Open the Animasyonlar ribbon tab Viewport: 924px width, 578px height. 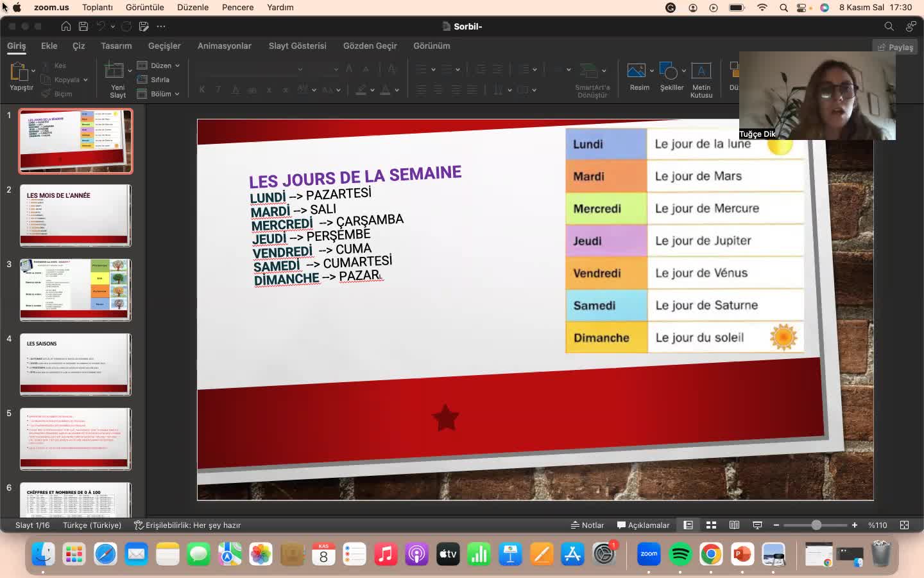pyautogui.click(x=225, y=46)
